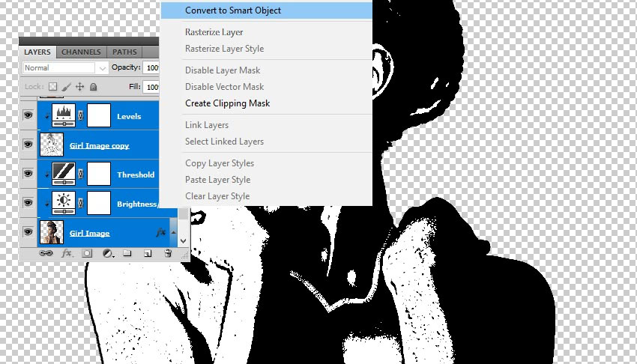Add a layer mask via bottom icon

tap(86, 253)
